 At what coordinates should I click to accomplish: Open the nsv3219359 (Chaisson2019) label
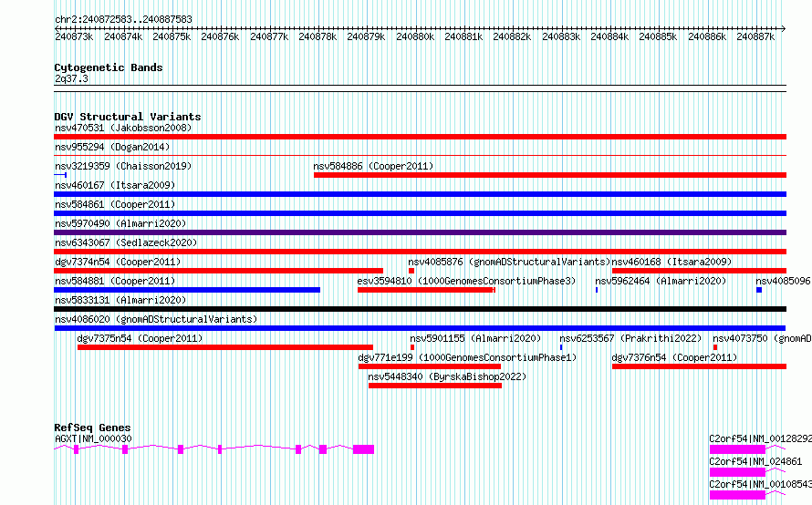pos(123,166)
